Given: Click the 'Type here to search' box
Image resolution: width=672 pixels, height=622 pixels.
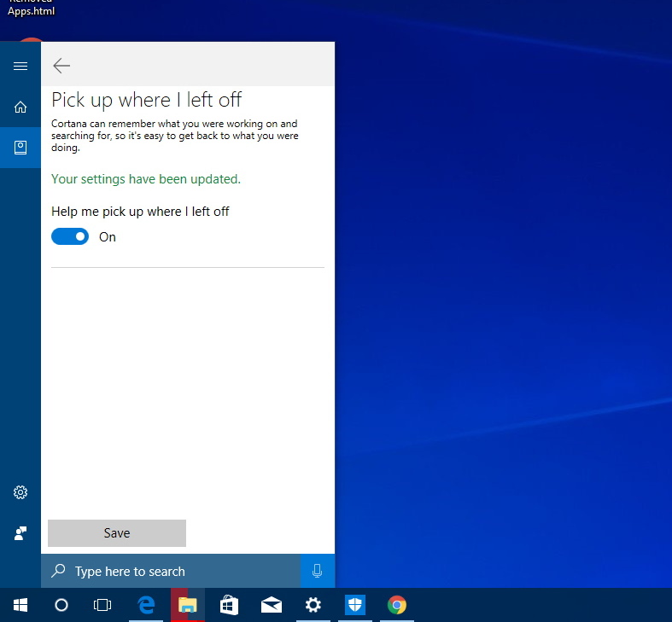Looking at the screenshot, I should (171, 572).
